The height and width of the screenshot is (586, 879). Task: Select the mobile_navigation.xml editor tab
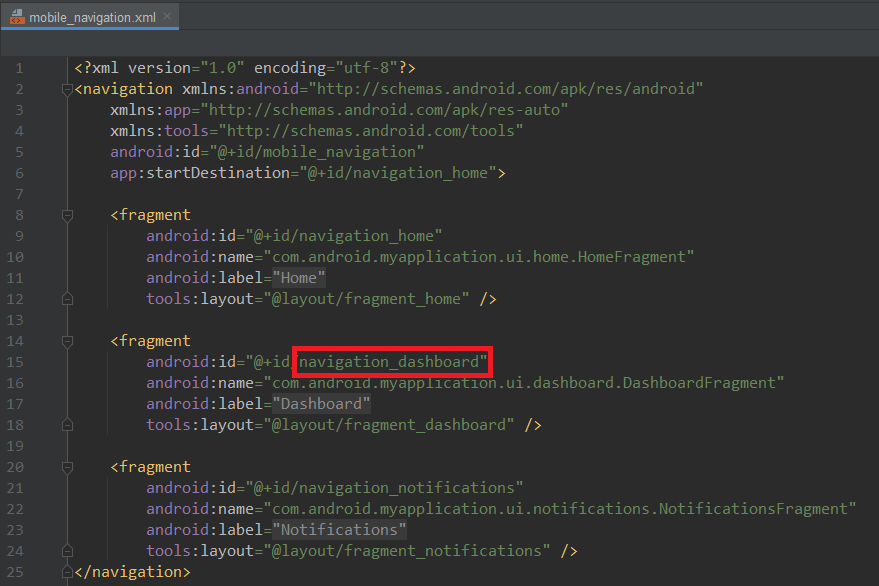click(x=90, y=17)
